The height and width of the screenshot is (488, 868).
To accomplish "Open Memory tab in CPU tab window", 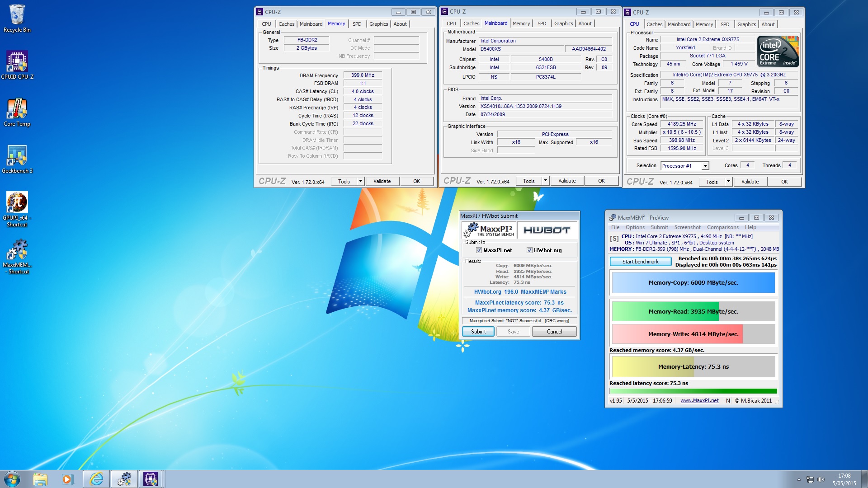I will (x=704, y=24).
